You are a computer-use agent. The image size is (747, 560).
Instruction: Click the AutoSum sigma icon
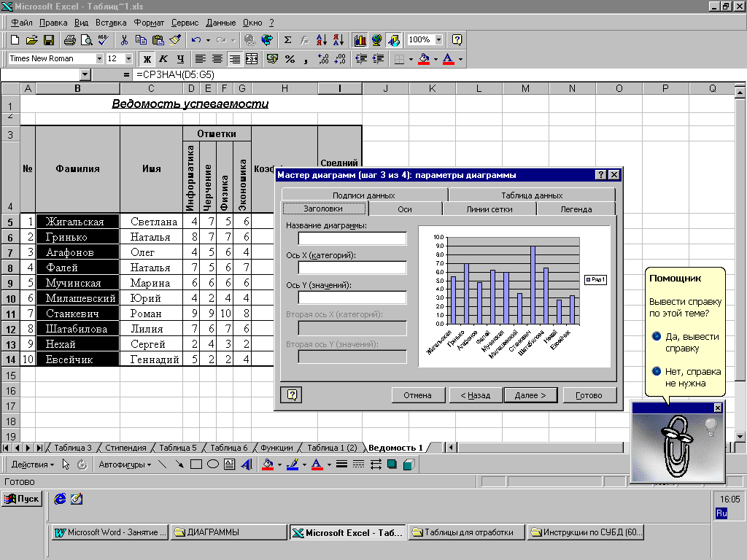287,40
